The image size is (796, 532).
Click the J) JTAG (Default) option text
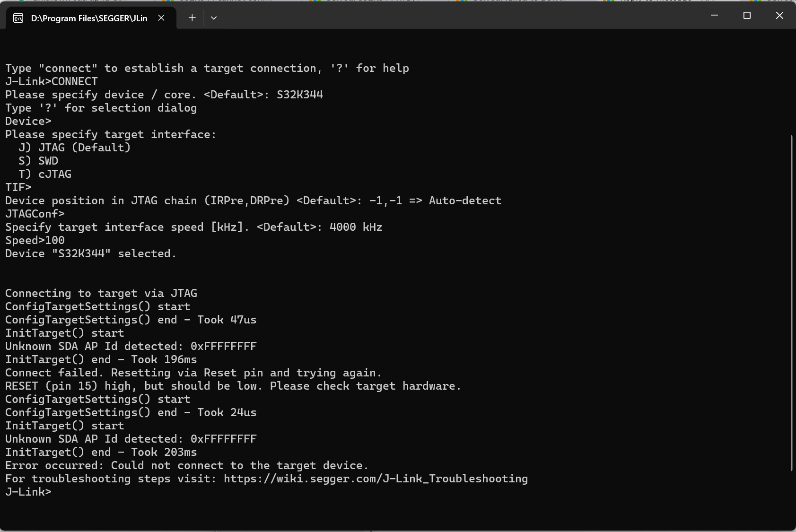[x=74, y=147]
